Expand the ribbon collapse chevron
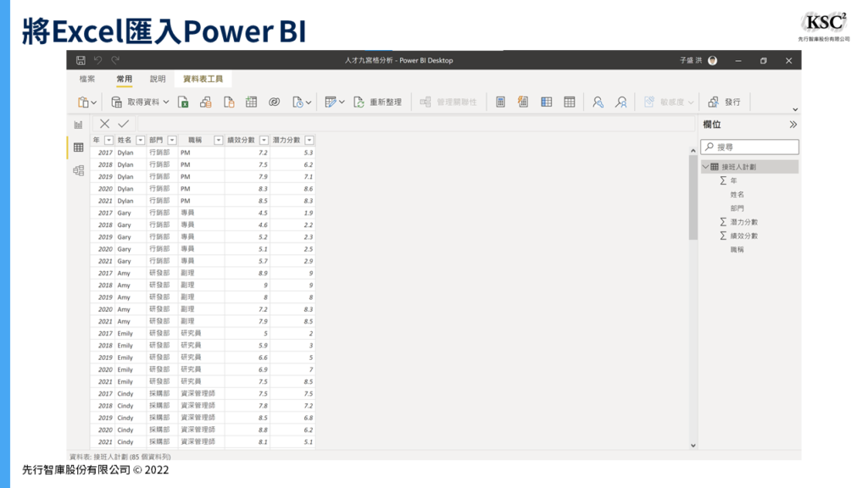The height and width of the screenshot is (488, 868). point(795,109)
